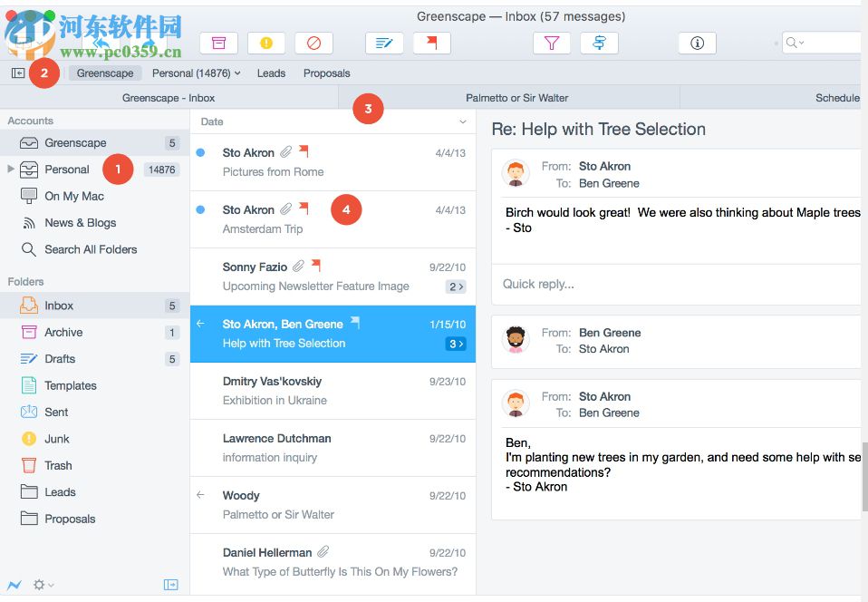Click the conversation threading icon beside the filter
This screenshot has height=602, width=868.
[599, 43]
